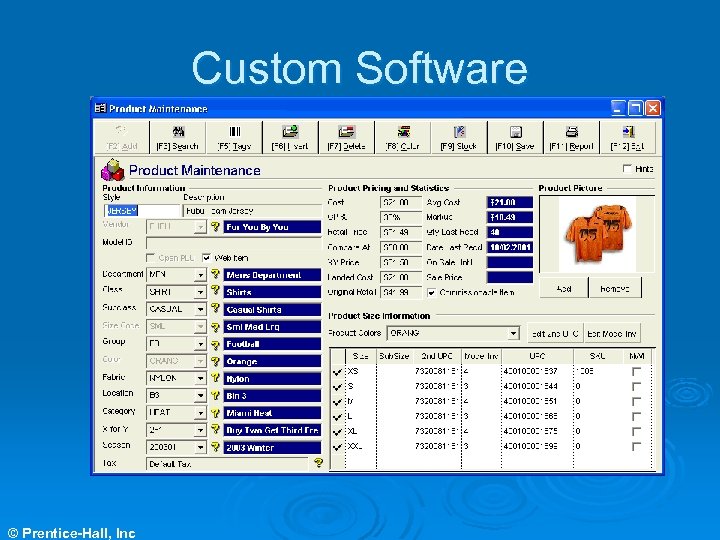Click lookup icon next to Football
The height and width of the screenshot is (540, 720).
pyautogui.click(x=215, y=344)
